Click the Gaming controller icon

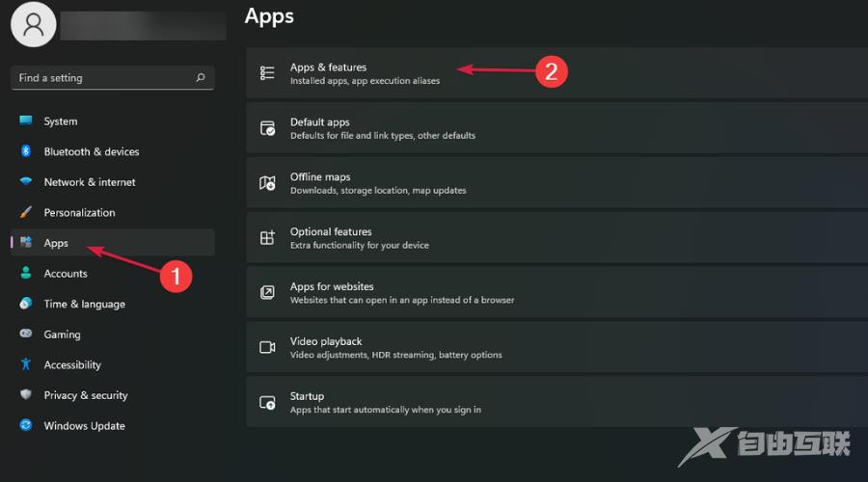(x=25, y=334)
